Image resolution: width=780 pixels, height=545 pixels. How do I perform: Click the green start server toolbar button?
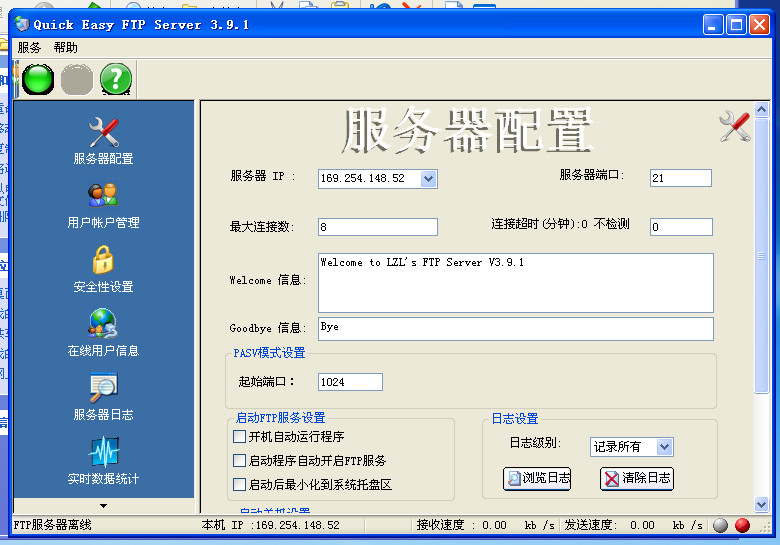click(38, 78)
